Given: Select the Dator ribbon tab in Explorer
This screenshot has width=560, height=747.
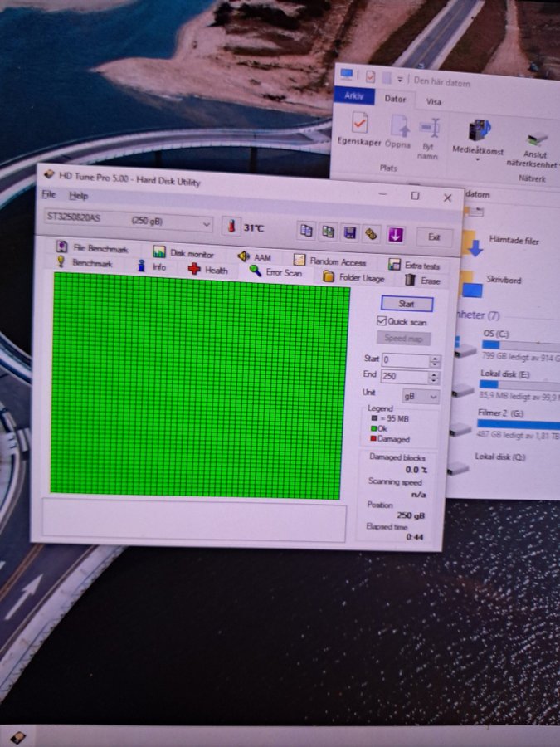Looking at the screenshot, I should coord(395,99).
